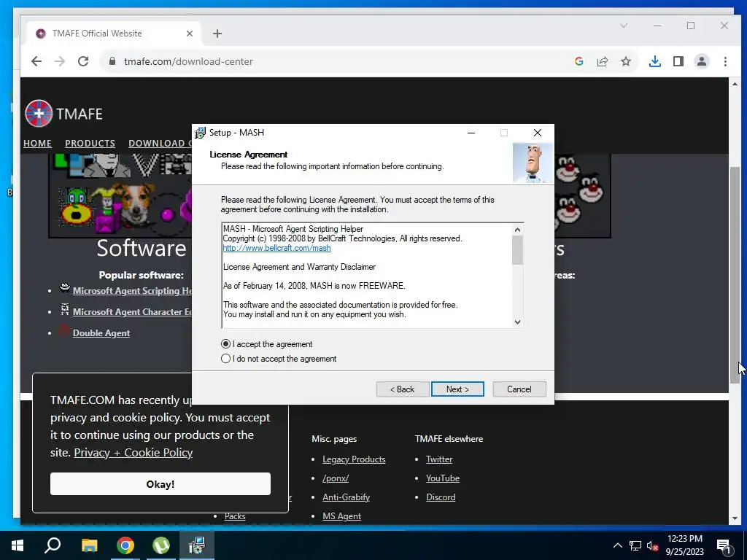Viewport: 747px width, 560px height.
Task: Open Chrome tab search chevron
Action: (x=624, y=26)
